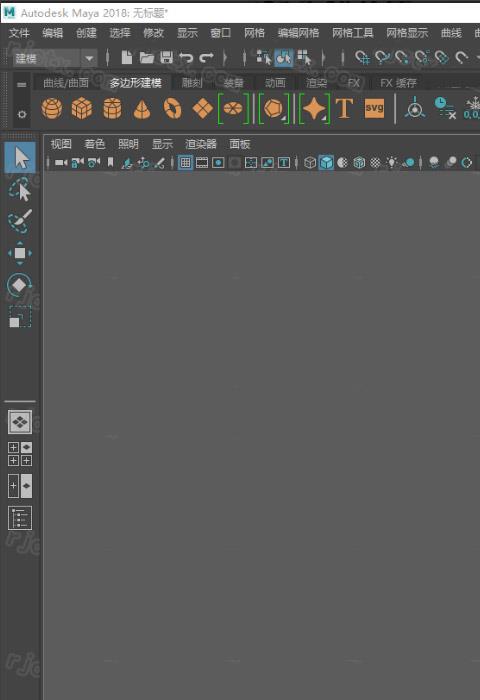Image resolution: width=480 pixels, height=700 pixels.
Task: Switch to 多边形建模 shelf tab
Action: (136, 83)
